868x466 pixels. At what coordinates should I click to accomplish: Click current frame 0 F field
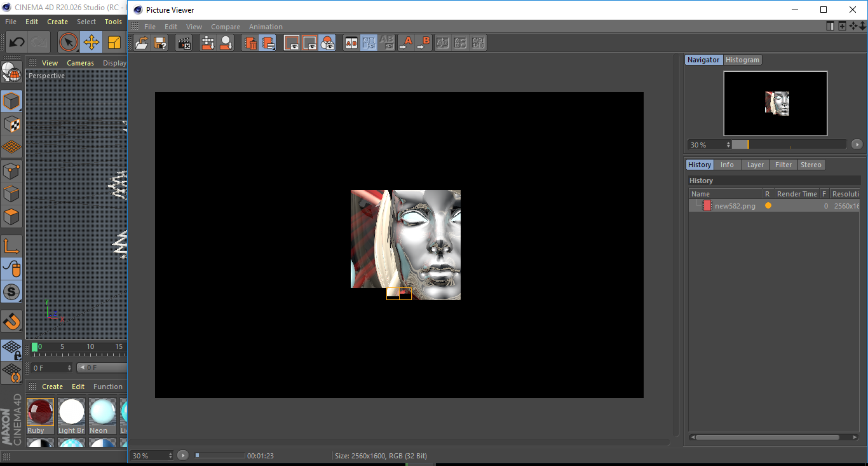point(52,367)
